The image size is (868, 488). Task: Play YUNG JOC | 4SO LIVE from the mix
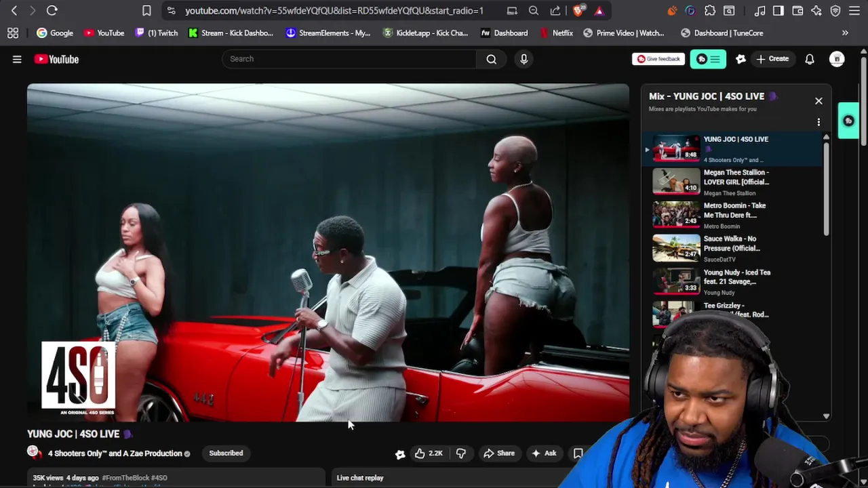(x=731, y=148)
